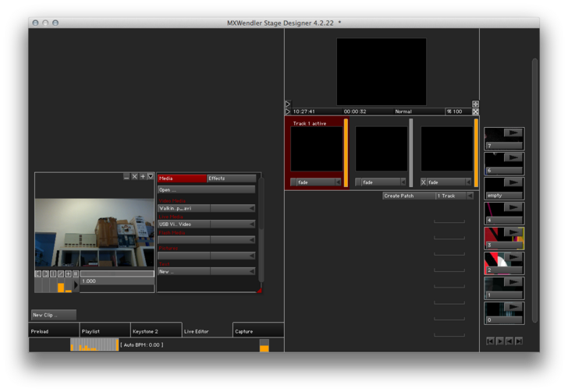
Task: Click the grey fader of the second track
Action: pyautogui.click(x=410, y=153)
